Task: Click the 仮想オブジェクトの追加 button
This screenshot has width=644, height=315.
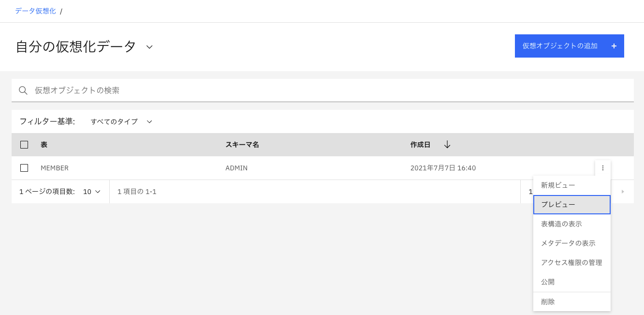Action: pyautogui.click(x=570, y=46)
